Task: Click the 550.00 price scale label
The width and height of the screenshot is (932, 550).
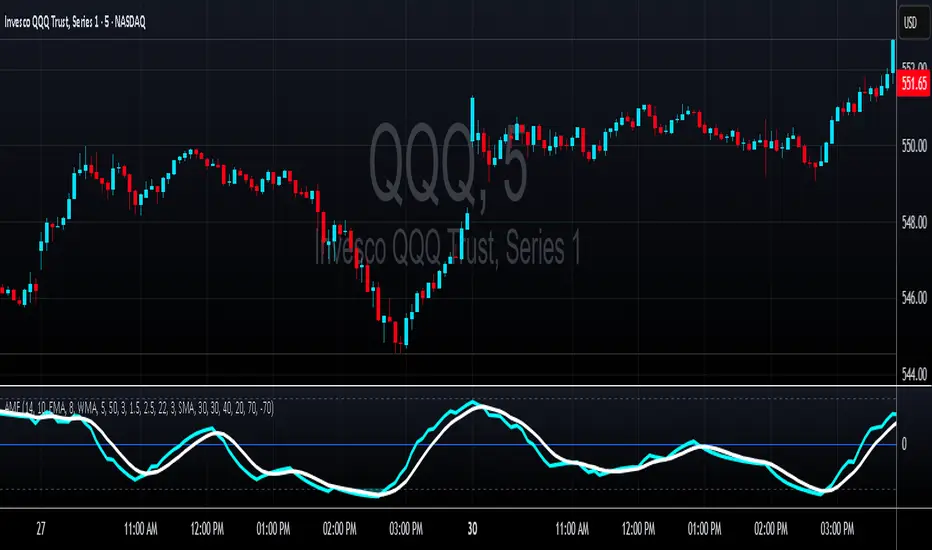Action: [x=914, y=146]
